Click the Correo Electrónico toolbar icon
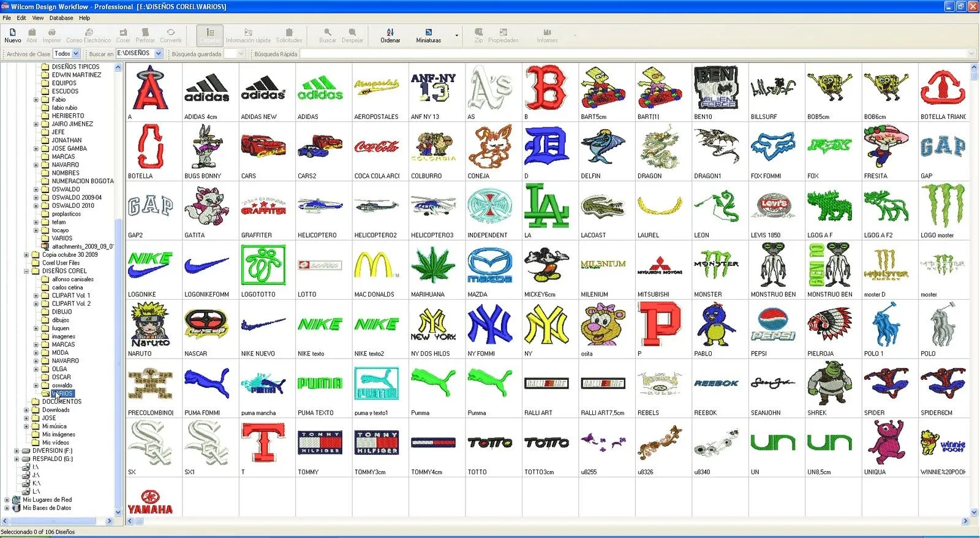Screen dimensions: 980x538 pyautogui.click(x=89, y=36)
